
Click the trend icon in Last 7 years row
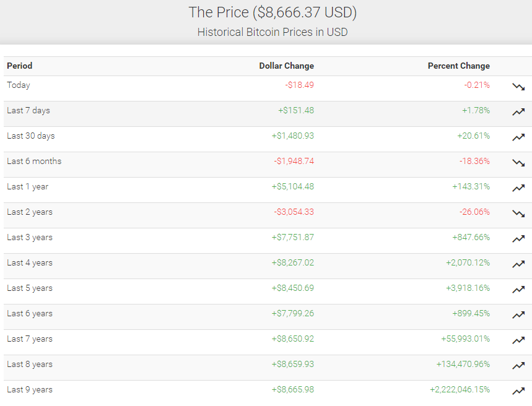518,340
